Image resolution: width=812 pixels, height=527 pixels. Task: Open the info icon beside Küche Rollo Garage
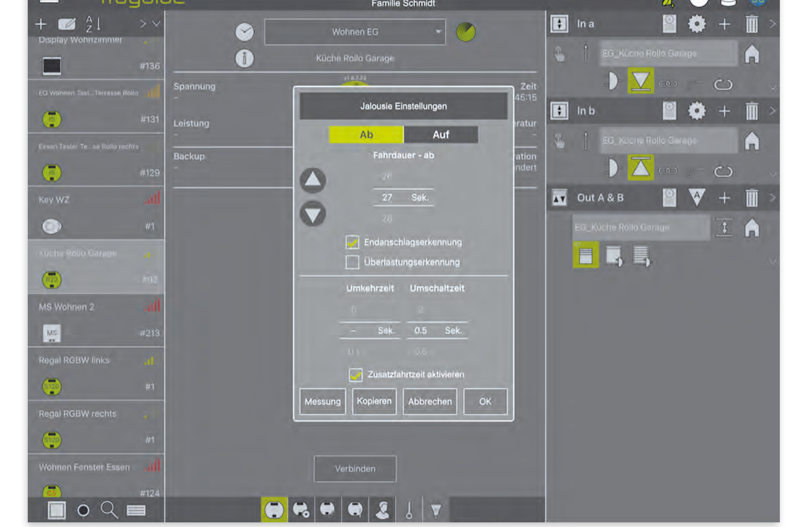[x=244, y=58]
